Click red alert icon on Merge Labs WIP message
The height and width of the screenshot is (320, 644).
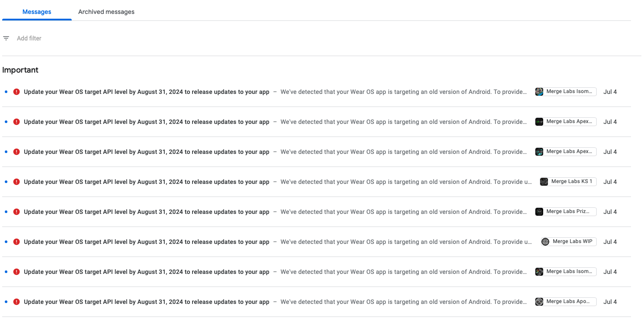[17, 242]
